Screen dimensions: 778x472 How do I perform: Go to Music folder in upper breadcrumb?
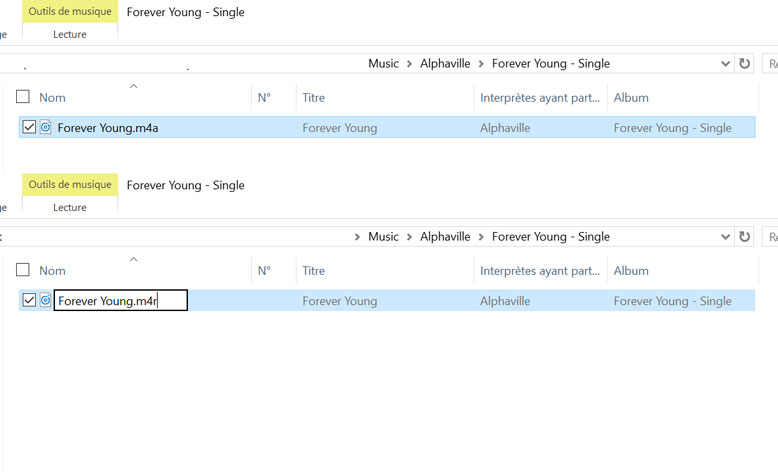[x=384, y=64]
